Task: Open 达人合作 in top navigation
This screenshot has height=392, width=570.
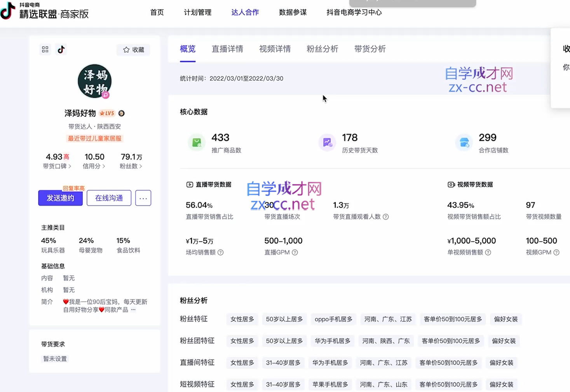Action: 245,12
